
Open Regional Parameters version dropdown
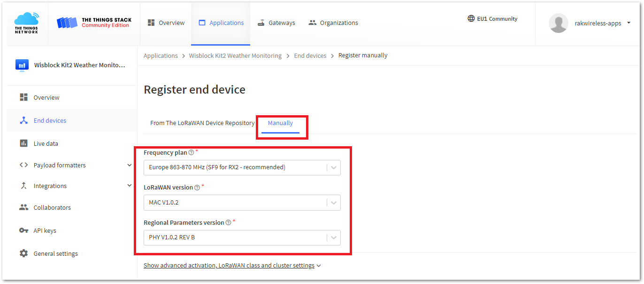point(242,237)
